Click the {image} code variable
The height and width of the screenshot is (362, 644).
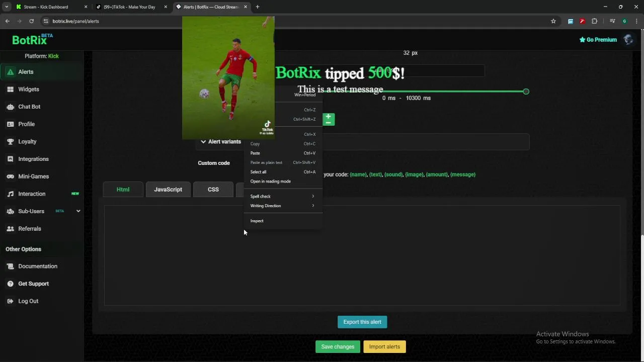click(414, 174)
